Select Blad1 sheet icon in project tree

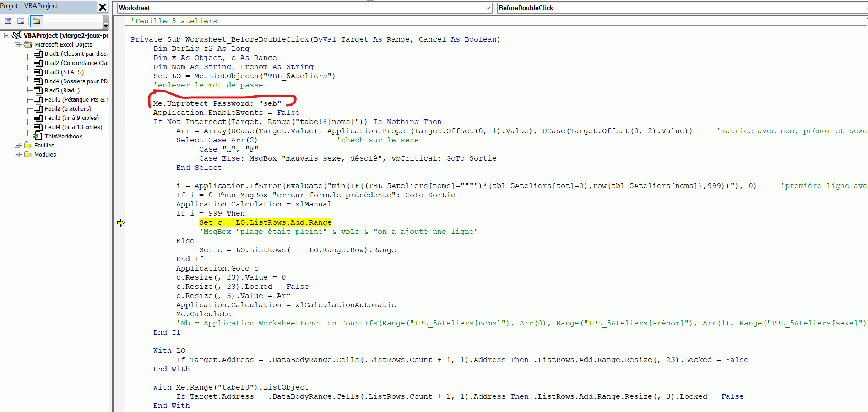38,54
